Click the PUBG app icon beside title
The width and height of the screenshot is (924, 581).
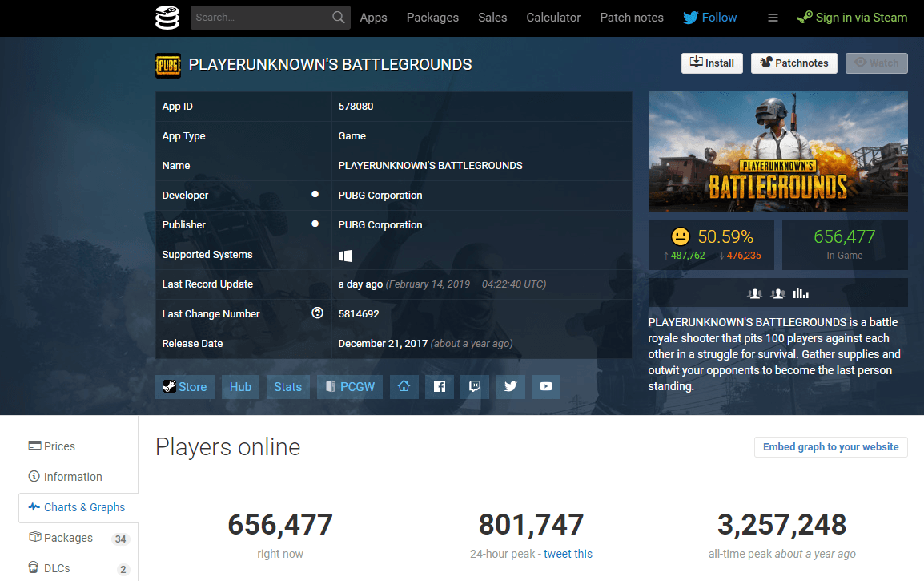click(x=168, y=65)
